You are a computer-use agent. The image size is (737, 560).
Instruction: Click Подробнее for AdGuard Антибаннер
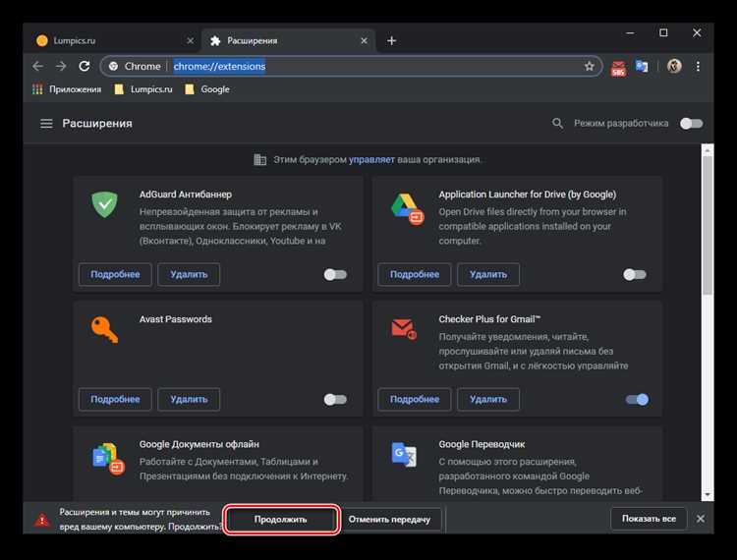pos(115,274)
